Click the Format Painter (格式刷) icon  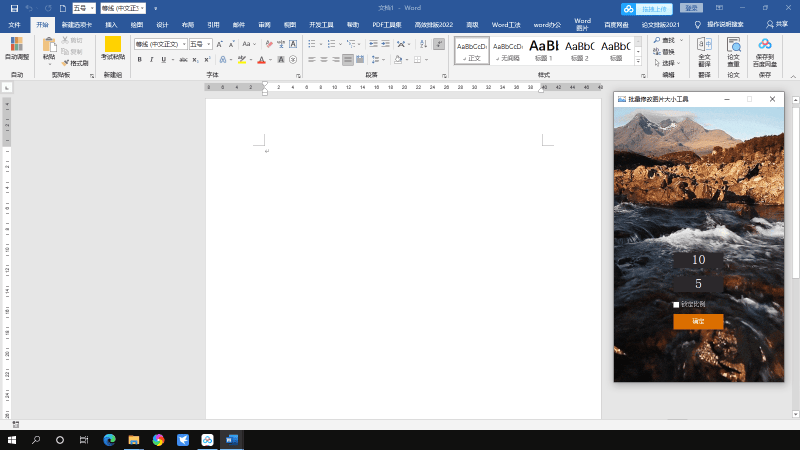[75, 63]
